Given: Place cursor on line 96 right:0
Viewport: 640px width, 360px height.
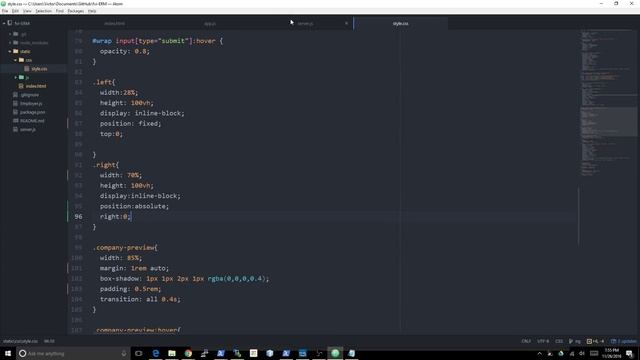Looking at the screenshot, I should 115,216.
